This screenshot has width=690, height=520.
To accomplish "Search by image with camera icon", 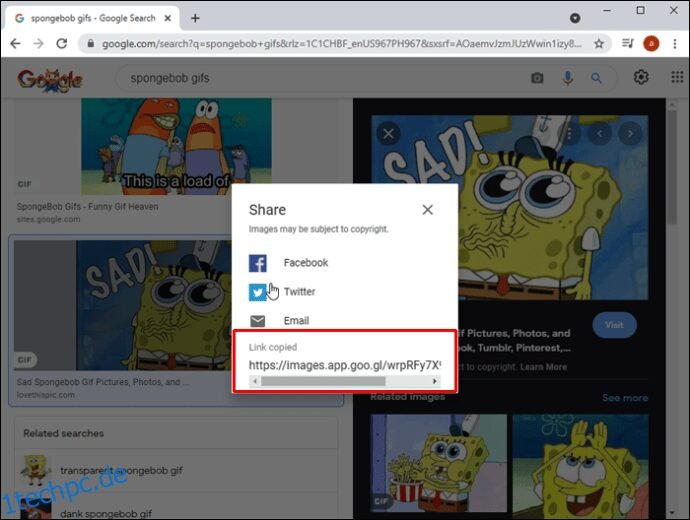I will coord(537,78).
